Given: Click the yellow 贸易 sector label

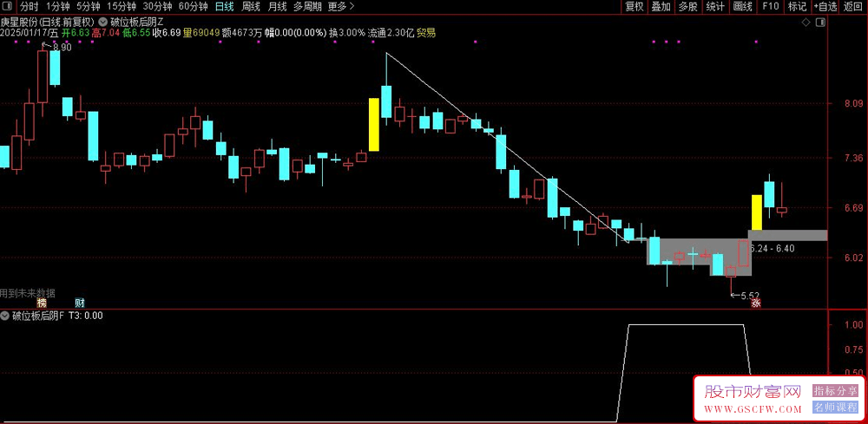Looking at the screenshot, I should tap(426, 33).
